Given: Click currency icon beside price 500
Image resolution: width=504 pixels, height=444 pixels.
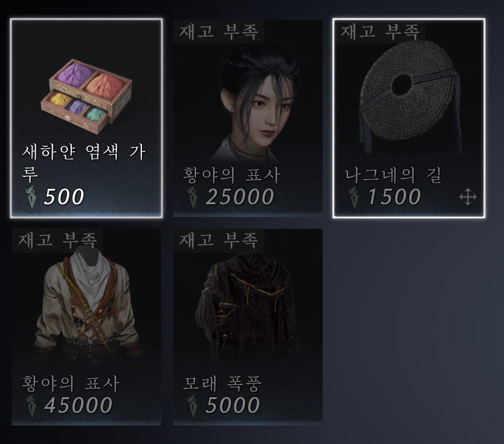Looking at the screenshot, I should click(32, 196).
